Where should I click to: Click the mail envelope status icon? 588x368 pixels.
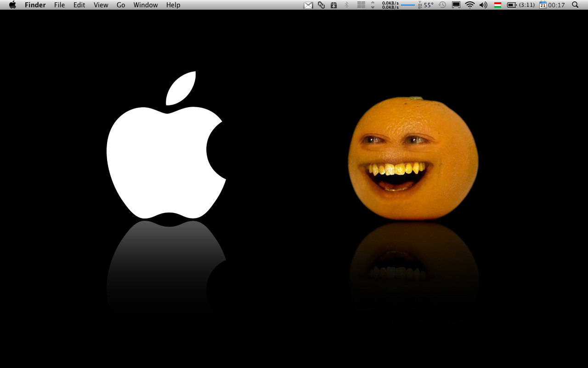click(x=308, y=5)
